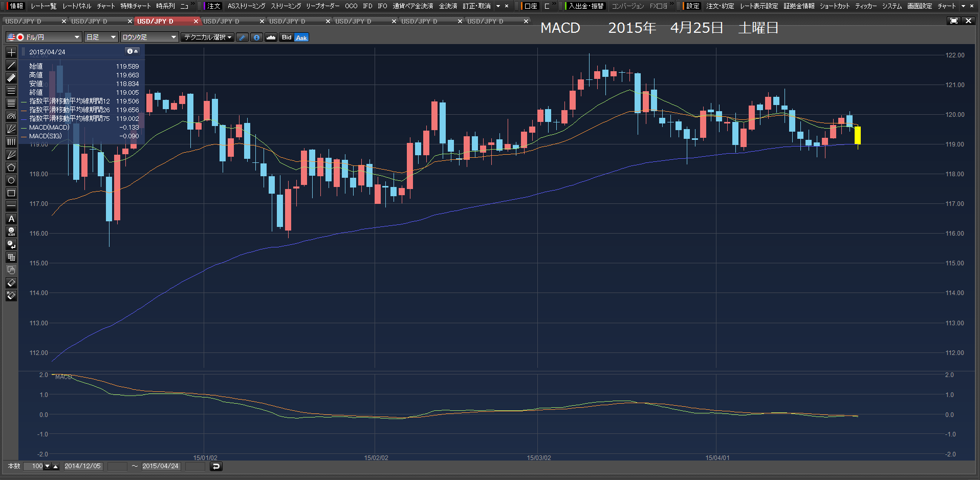Select the text annotation A tool
Viewport: 980px width, 480px height.
(11, 219)
